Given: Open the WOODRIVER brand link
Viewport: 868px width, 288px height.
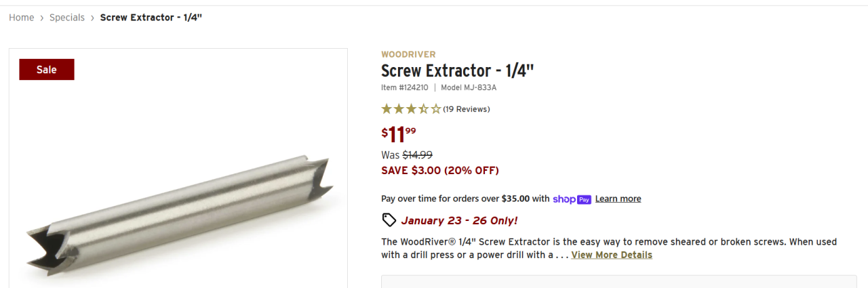Looking at the screenshot, I should tap(408, 54).
